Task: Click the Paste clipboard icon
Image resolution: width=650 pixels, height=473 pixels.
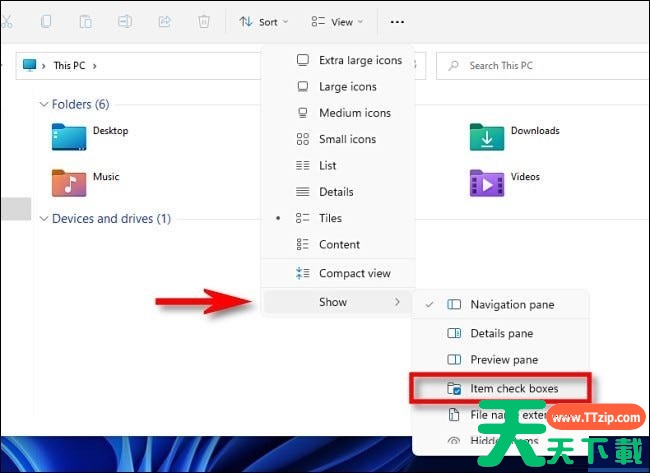Action: click(86, 22)
